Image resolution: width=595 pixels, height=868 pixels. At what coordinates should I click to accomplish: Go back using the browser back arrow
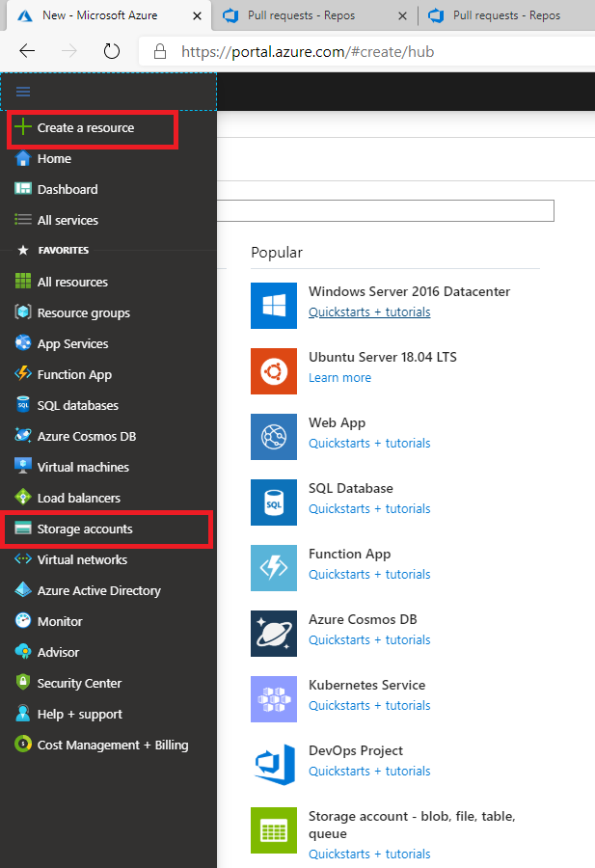[27, 51]
